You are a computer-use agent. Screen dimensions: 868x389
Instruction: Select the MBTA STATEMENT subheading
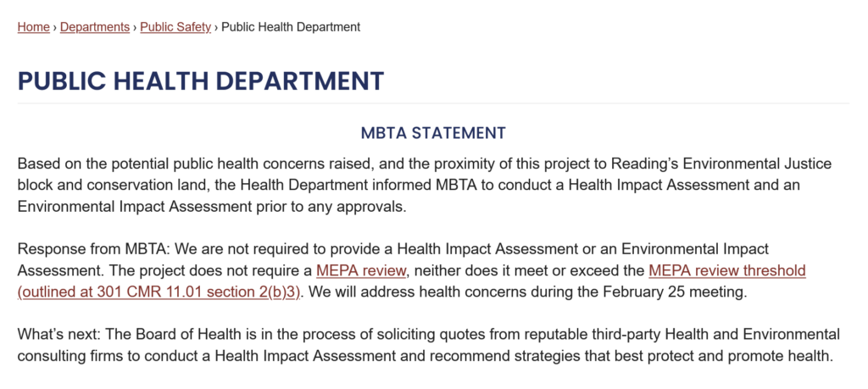pyautogui.click(x=433, y=133)
